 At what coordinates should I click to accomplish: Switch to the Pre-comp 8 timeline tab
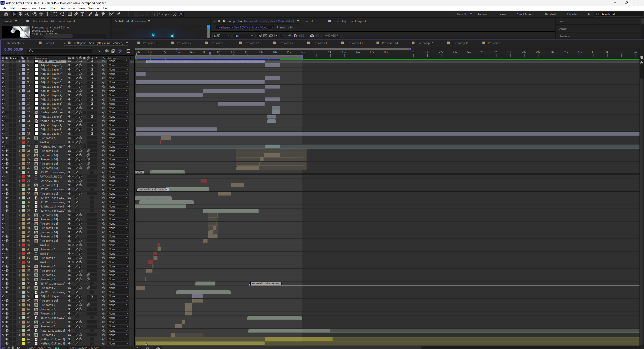[150, 43]
